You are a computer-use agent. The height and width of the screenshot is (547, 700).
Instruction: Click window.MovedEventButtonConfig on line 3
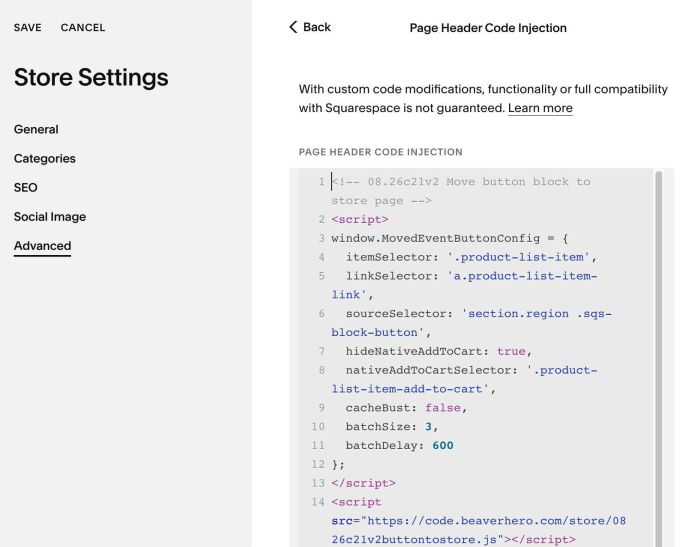(x=436, y=238)
